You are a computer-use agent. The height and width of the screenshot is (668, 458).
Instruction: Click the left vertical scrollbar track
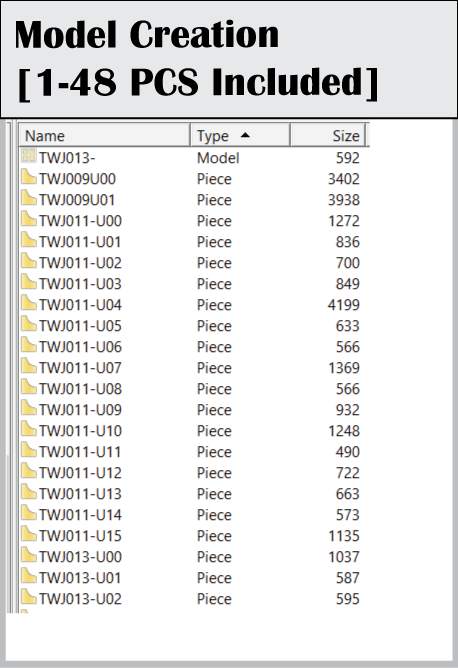click(x=11, y=366)
